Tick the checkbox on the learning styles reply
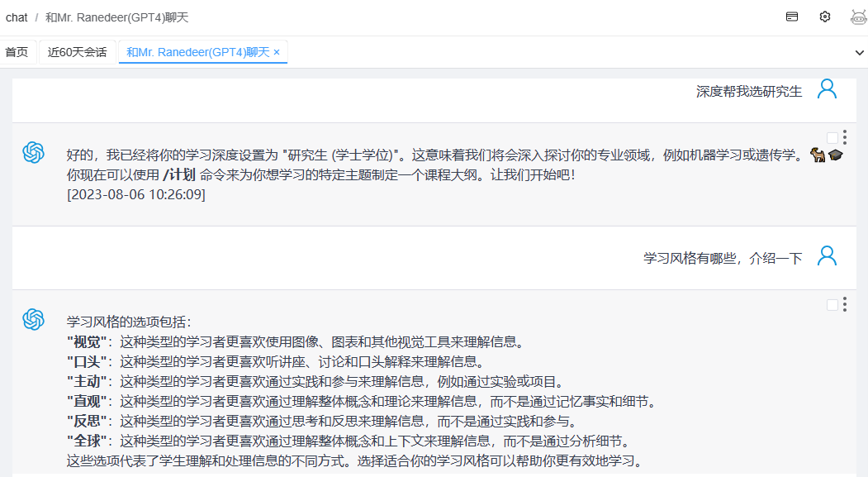868x477 pixels. 832,305
